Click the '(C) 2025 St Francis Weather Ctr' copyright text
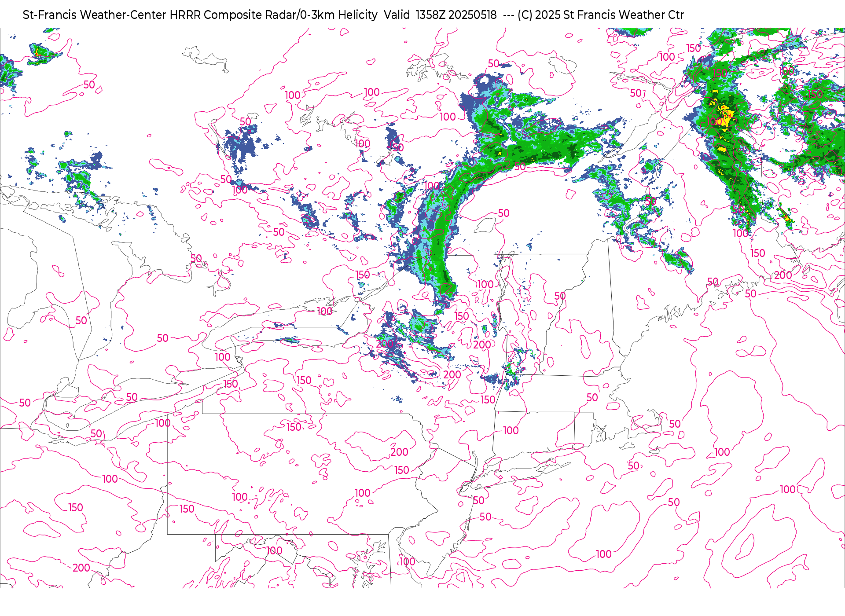The height and width of the screenshot is (616, 845). (x=601, y=15)
